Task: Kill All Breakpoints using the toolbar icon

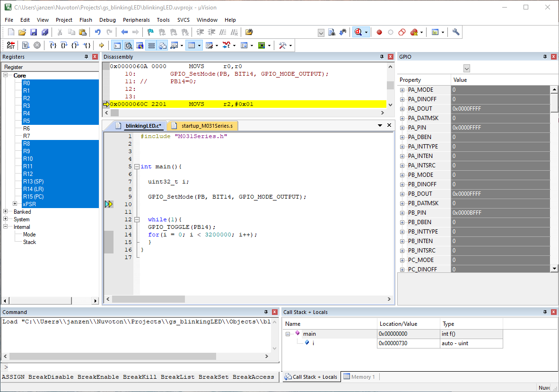Action: click(415, 32)
